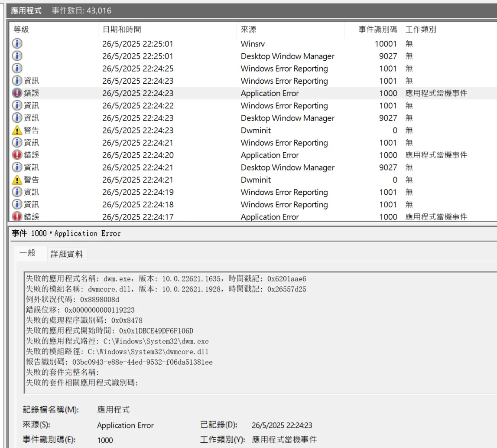Click the 失敗的應用程式路徑 dwm.exe path line
497x448 pixels.
[x=117, y=341]
